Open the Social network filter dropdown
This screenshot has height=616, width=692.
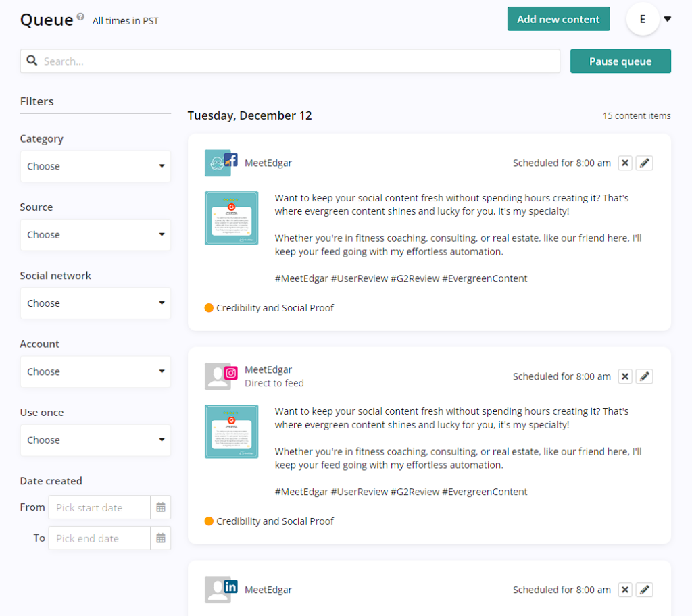95,303
